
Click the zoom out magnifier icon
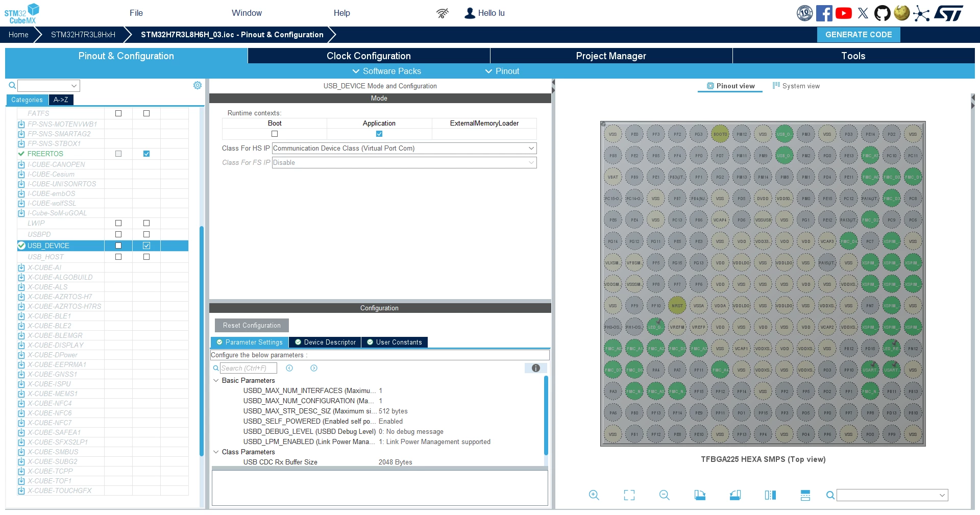(664, 495)
